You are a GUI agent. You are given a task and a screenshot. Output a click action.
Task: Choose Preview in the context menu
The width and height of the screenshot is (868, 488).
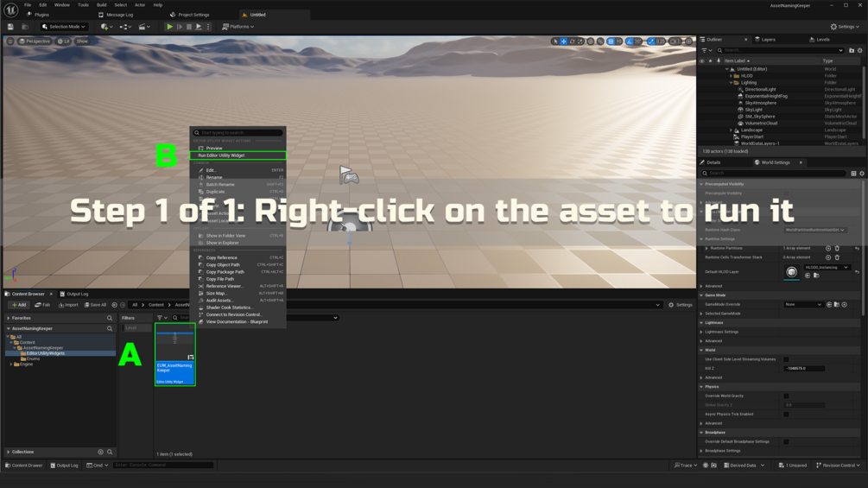(x=238, y=149)
